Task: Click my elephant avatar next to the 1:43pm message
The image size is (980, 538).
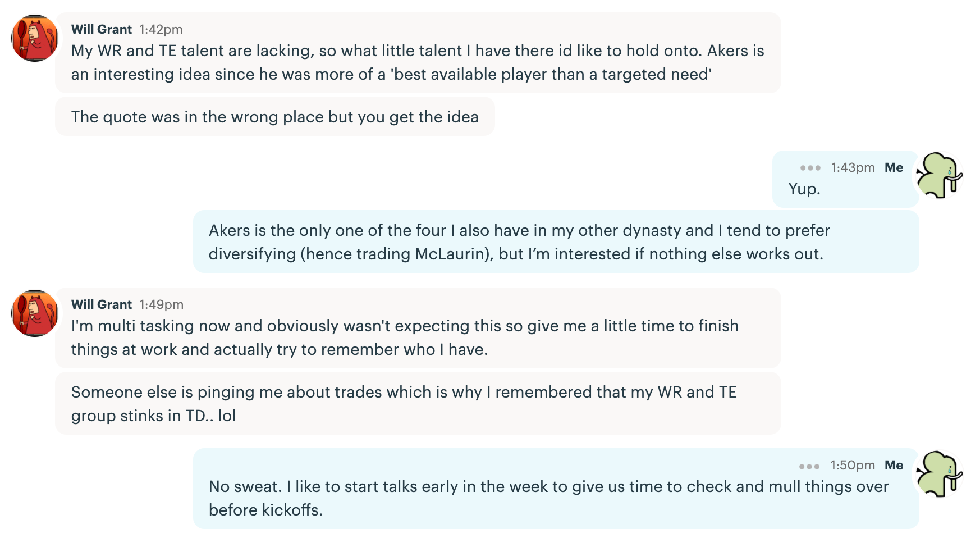Action: 939,175
